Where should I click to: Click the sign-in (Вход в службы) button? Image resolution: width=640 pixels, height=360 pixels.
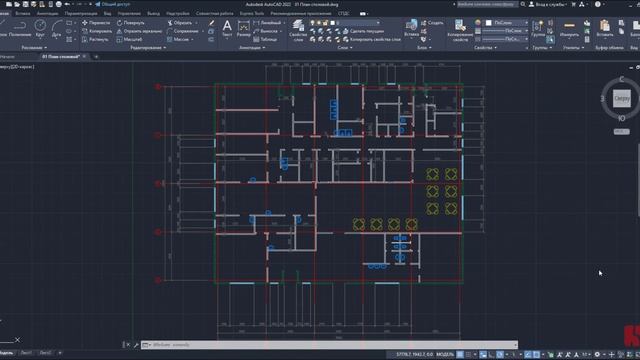pos(548,4)
